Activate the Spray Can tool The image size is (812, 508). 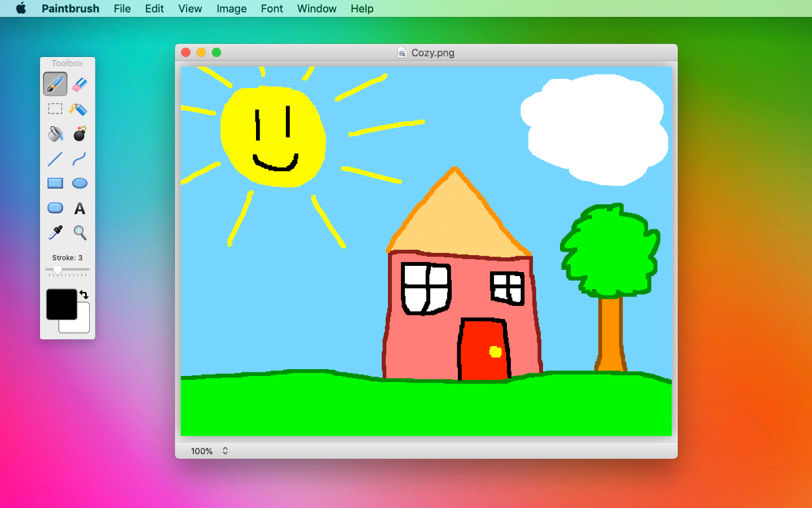click(x=80, y=109)
